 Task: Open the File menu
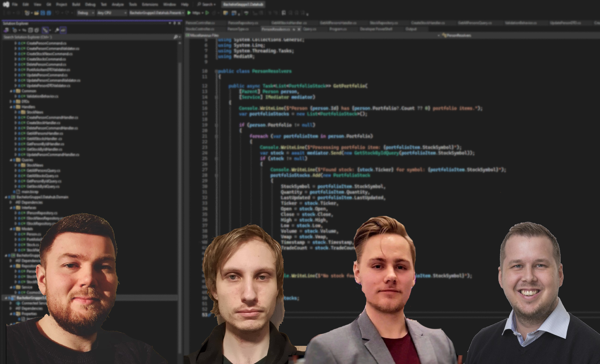tap(14, 4)
